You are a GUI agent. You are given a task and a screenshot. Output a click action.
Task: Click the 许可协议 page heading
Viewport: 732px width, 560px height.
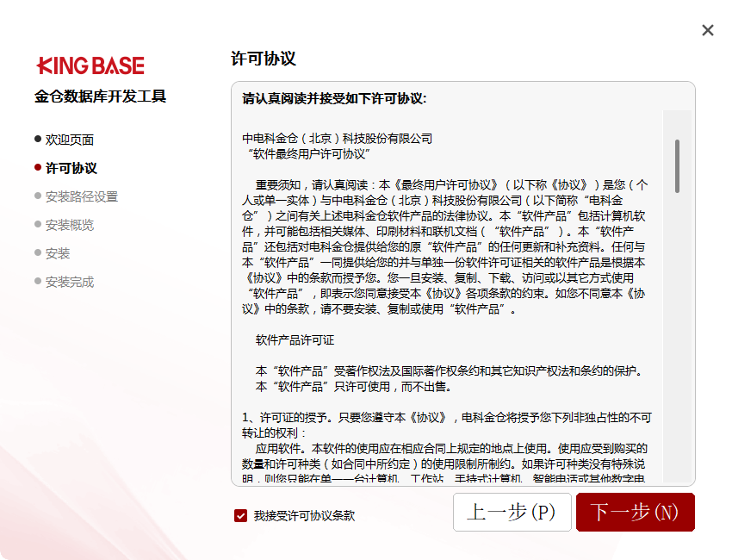point(264,59)
